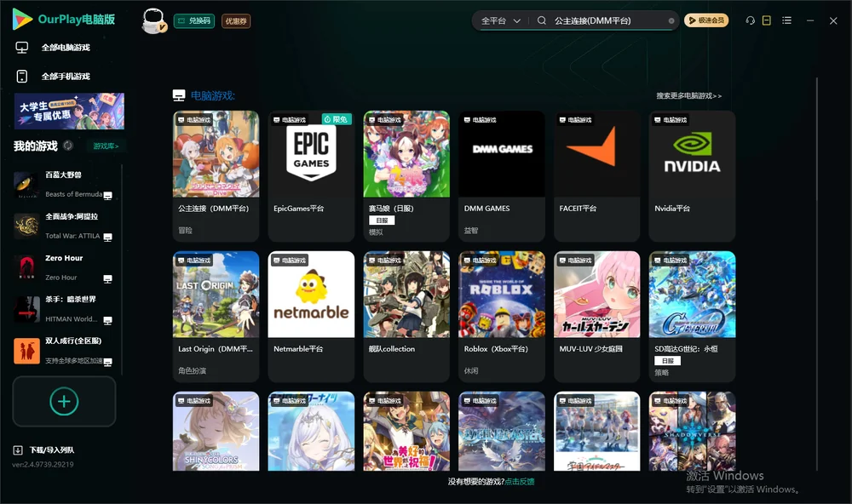Open the EpicGames平台 card
The width and height of the screenshot is (852, 504).
point(311,176)
